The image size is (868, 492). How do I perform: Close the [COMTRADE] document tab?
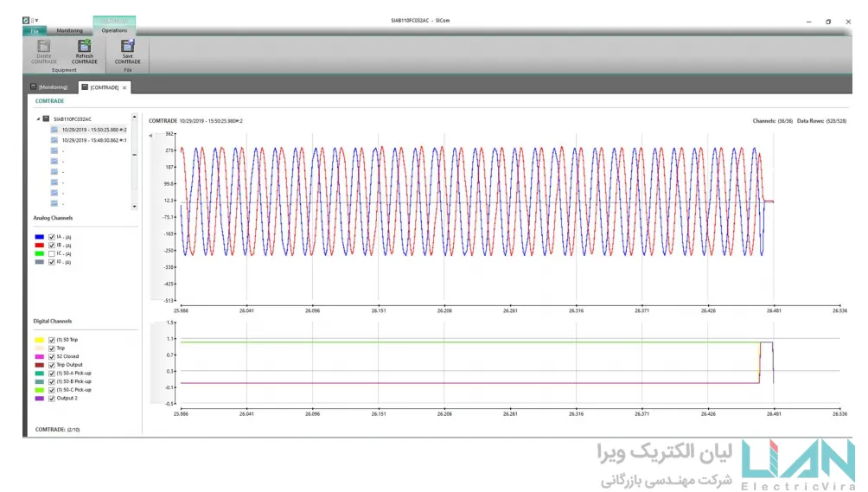pos(124,87)
